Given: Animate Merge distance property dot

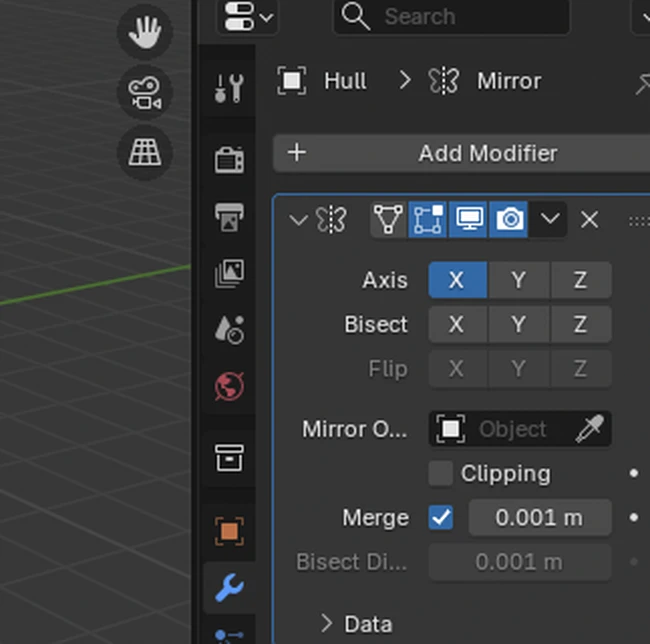Looking at the screenshot, I should coord(633,518).
